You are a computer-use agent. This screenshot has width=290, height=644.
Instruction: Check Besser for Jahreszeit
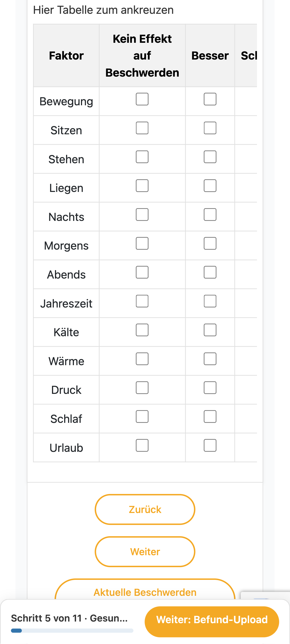point(210,301)
